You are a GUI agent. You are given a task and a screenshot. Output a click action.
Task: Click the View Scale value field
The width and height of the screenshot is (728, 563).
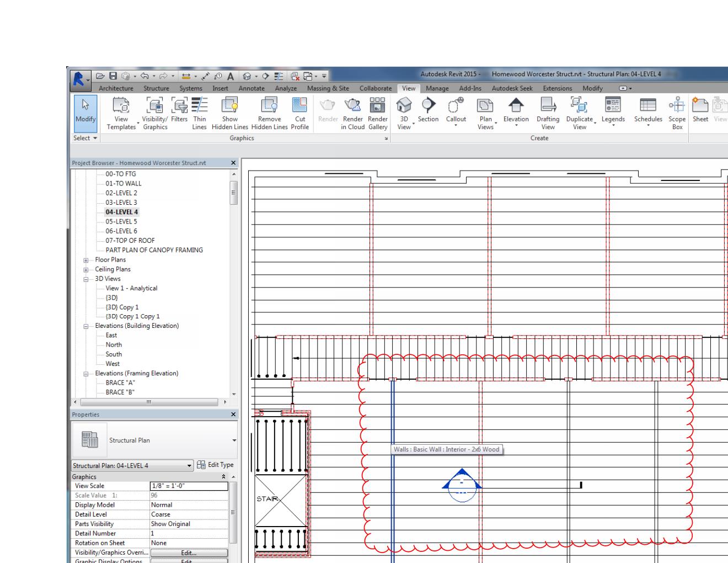coord(188,486)
